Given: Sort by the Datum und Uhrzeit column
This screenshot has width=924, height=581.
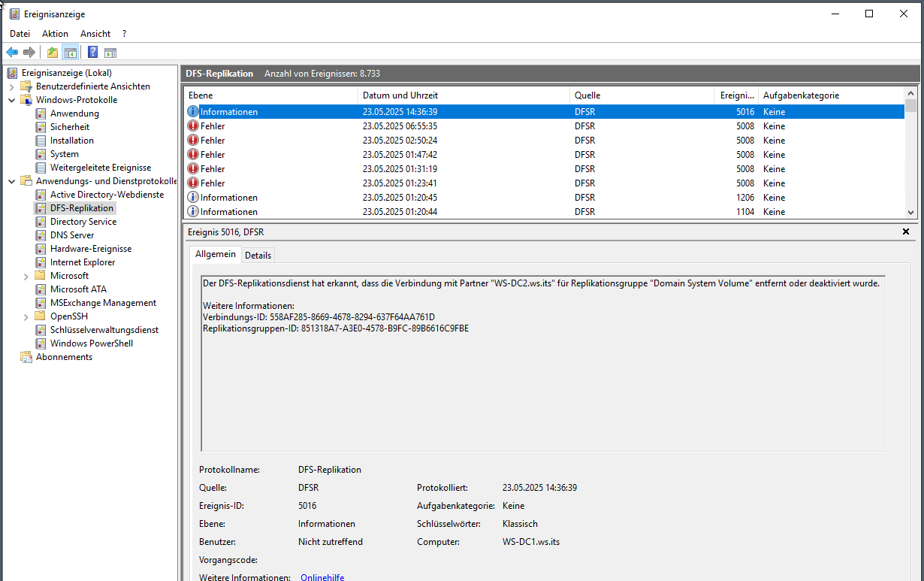Looking at the screenshot, I should (464, 95).
